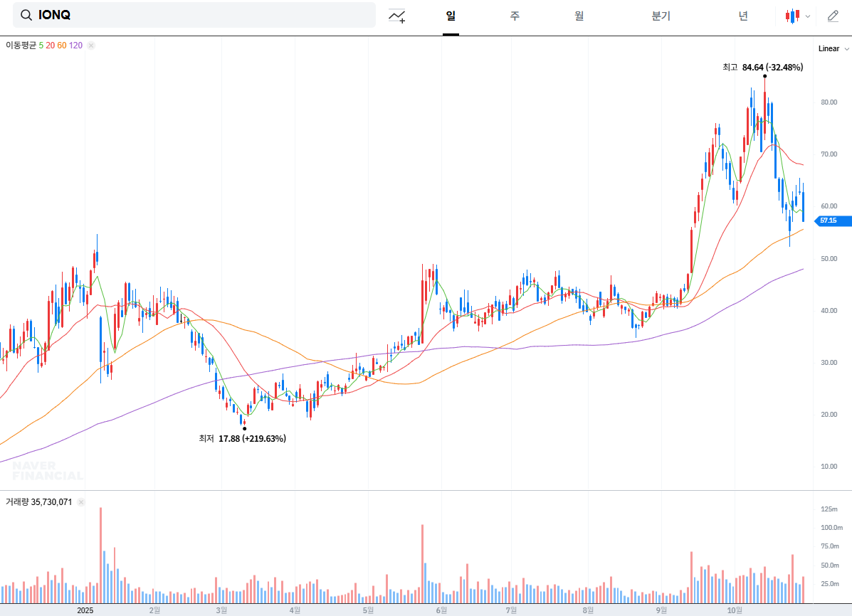Click the 9월 time axis label
This screenshot has height=616, width=852.
(x=661, y=610)
